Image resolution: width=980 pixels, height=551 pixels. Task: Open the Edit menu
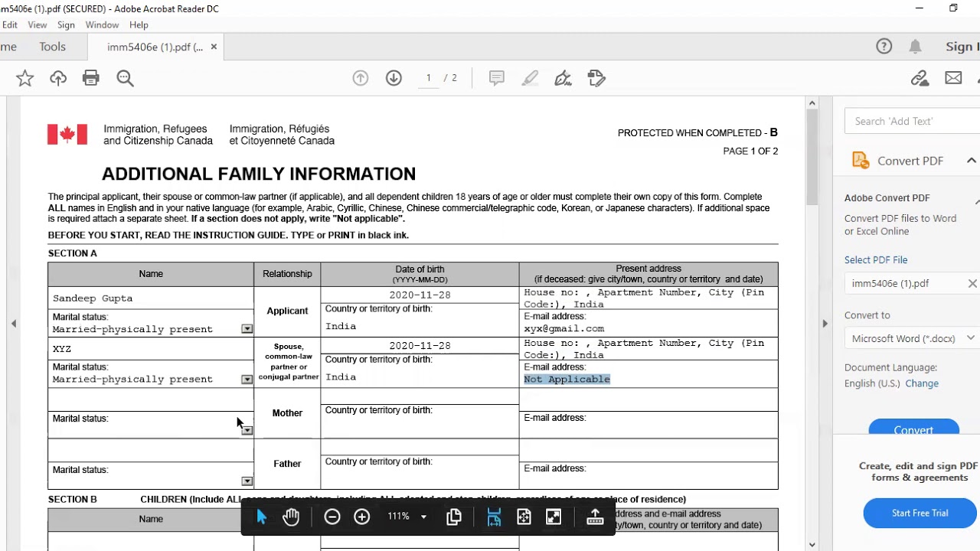[9, 25]
